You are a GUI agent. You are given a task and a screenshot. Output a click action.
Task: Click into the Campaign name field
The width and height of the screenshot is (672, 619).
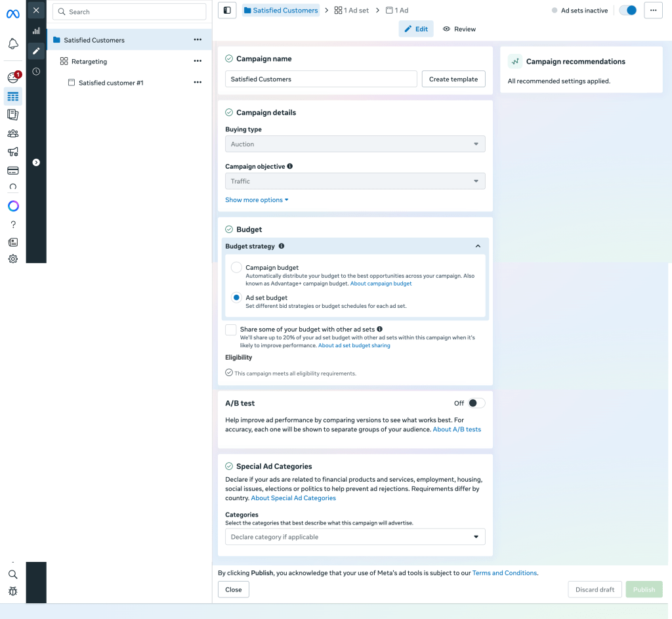321,79
